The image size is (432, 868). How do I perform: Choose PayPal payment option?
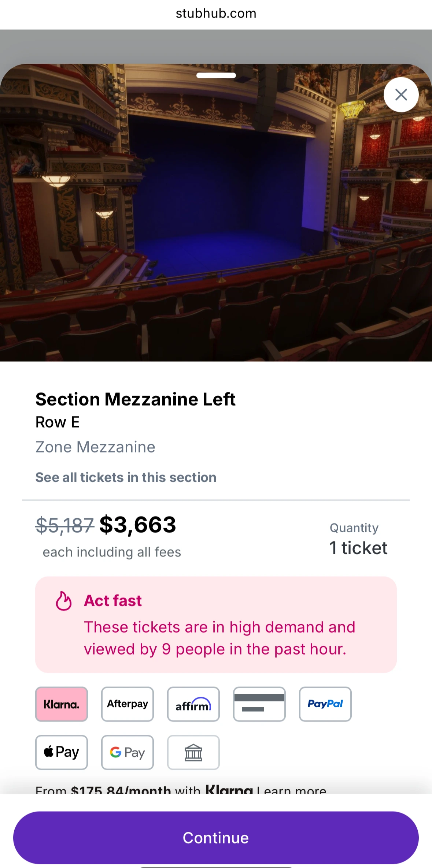point(325,704)
